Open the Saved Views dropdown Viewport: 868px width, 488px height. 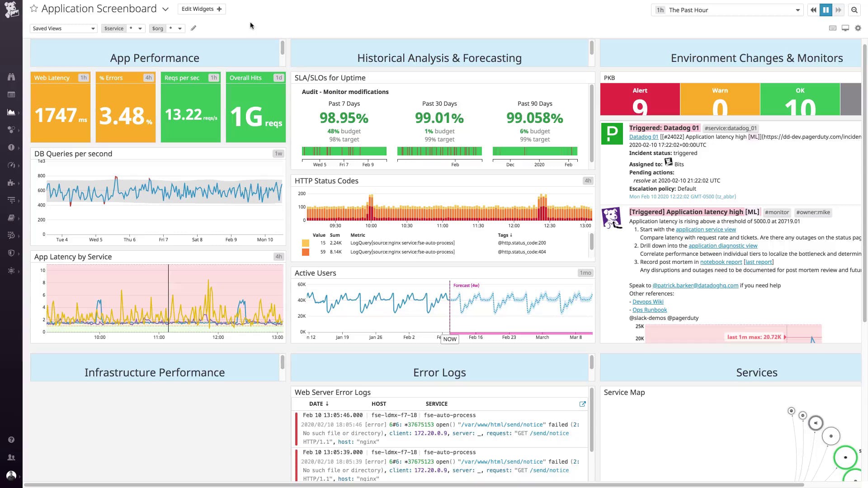[64, 28]
